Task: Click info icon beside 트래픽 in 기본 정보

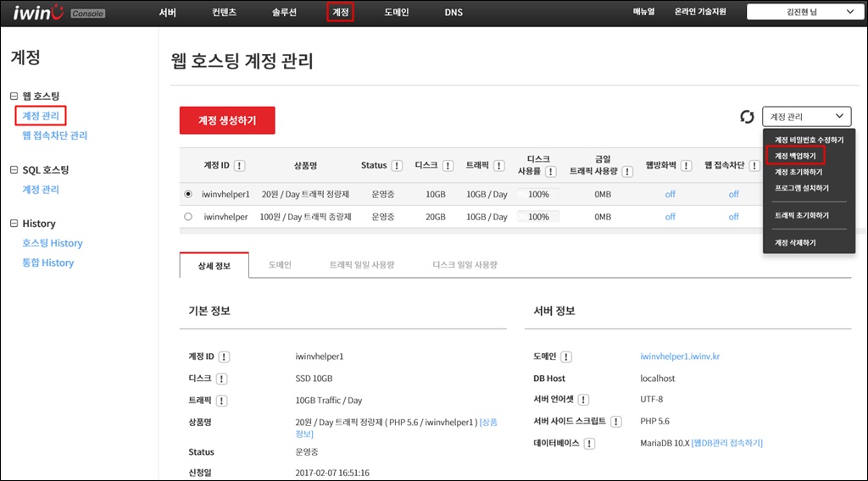Action: coord(221,401)
